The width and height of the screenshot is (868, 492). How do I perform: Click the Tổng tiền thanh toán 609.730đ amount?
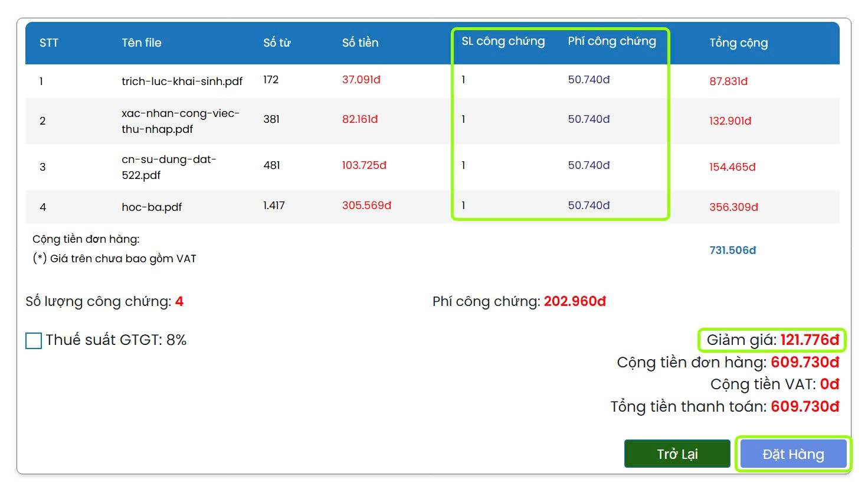[x=804, y=407]
